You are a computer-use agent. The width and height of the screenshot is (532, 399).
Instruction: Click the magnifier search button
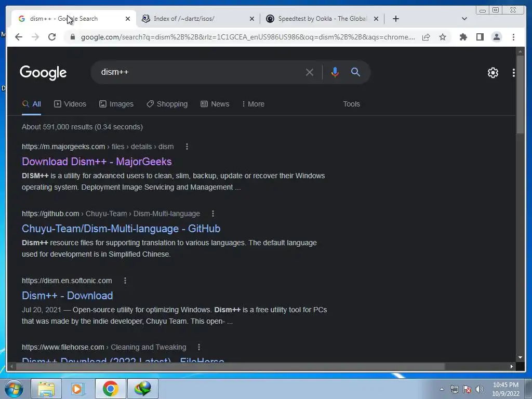(355, 72)
